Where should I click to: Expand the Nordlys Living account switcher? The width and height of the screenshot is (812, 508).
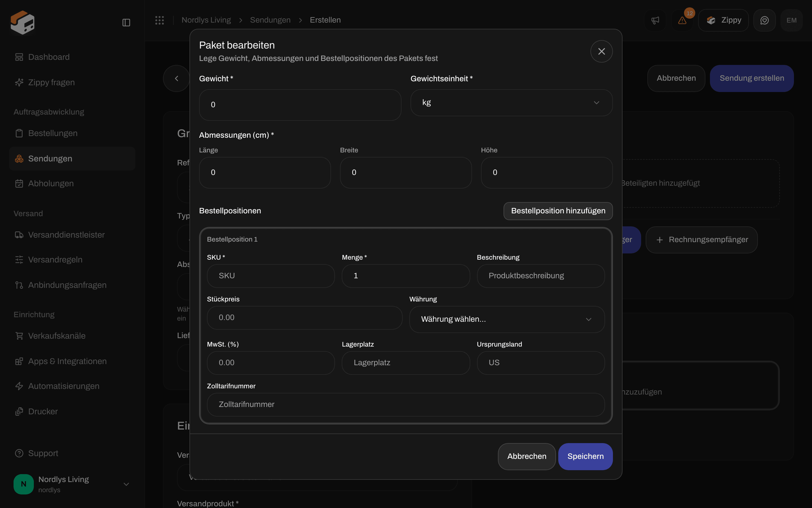pyautogui.click(x=72, y=484)
